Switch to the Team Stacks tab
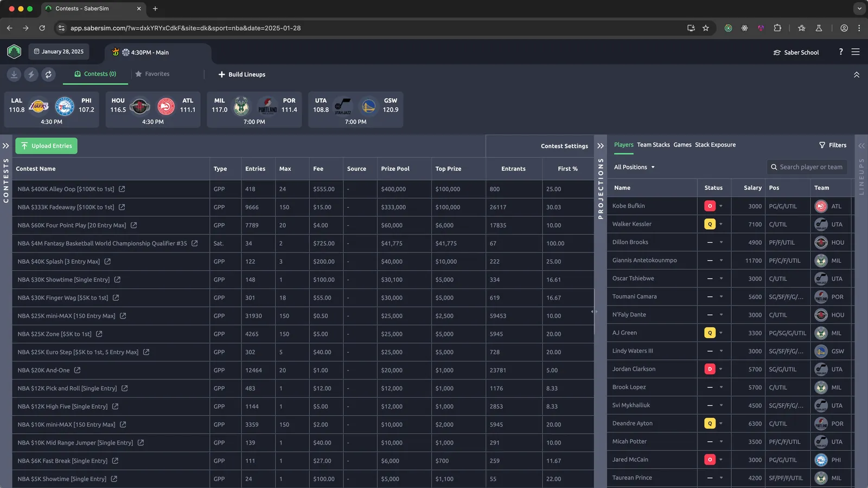The image size is (868, 488). pos(653,145)
